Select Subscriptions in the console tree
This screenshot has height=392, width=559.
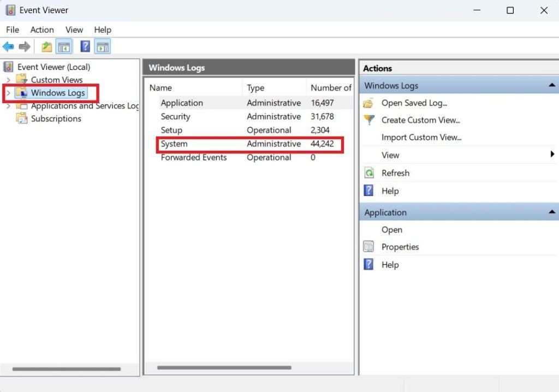coord(56,118)
